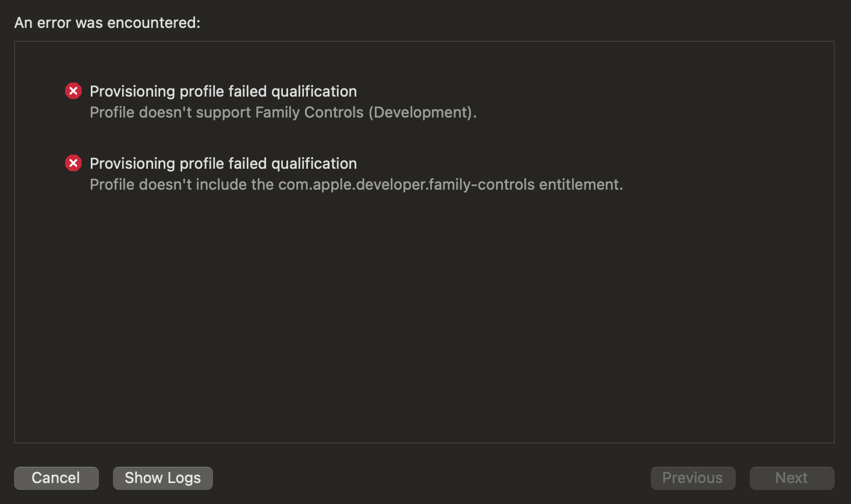The image size is (851, 504).
Task: Select first 'Provisioning profile failed qualification' title
Action: [223, 91]
